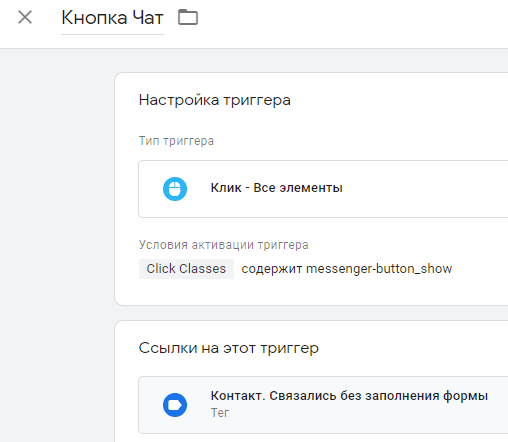Click the word "содержит" in the activation condition

pos(272,269)
